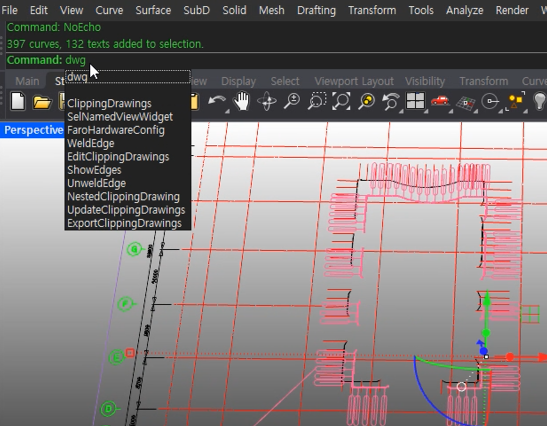Open the Transform menu
547x426 pixels.
tap(372, 10)
